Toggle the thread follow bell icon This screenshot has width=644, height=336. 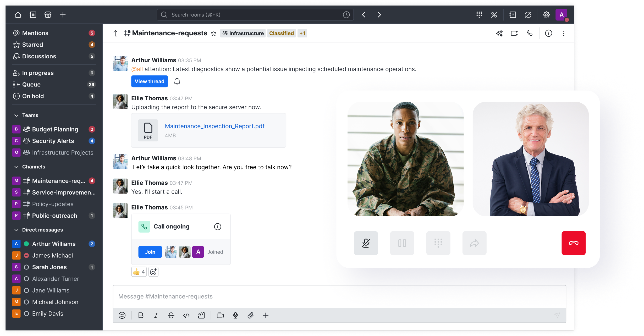click(177, 81)
